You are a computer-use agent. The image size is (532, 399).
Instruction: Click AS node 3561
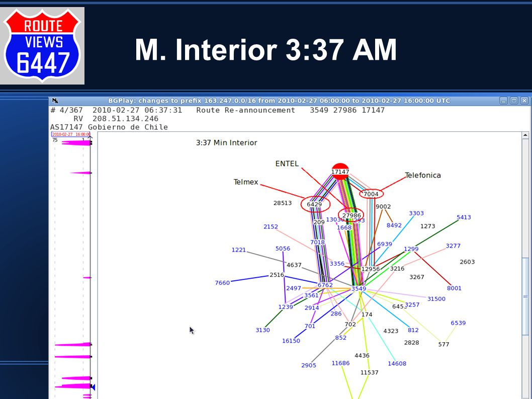311,295
